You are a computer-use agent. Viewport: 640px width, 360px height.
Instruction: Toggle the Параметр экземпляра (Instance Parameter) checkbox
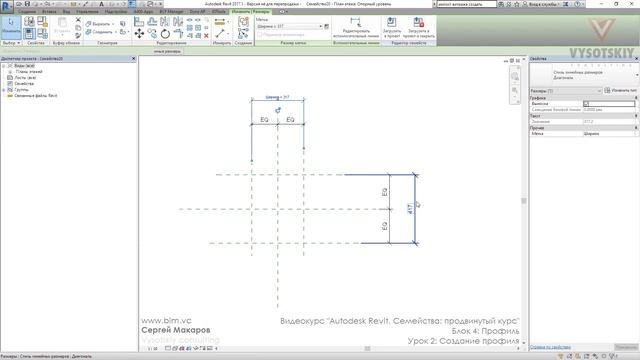(260, 35)
